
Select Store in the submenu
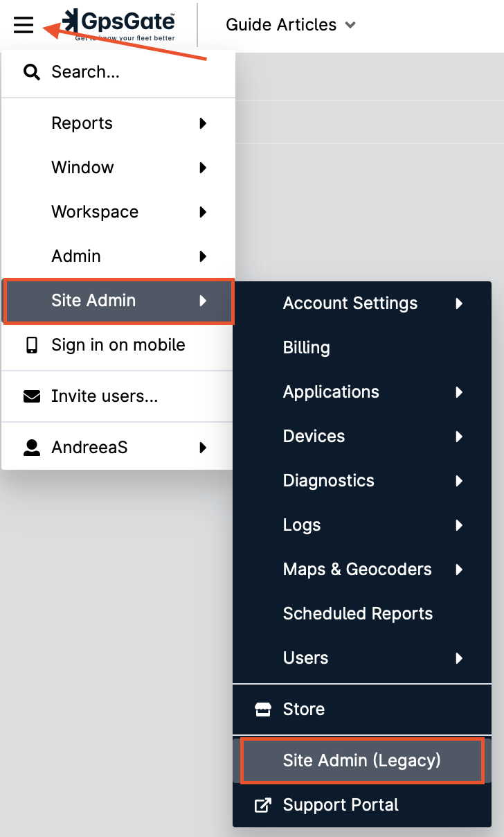pos(362,710)
